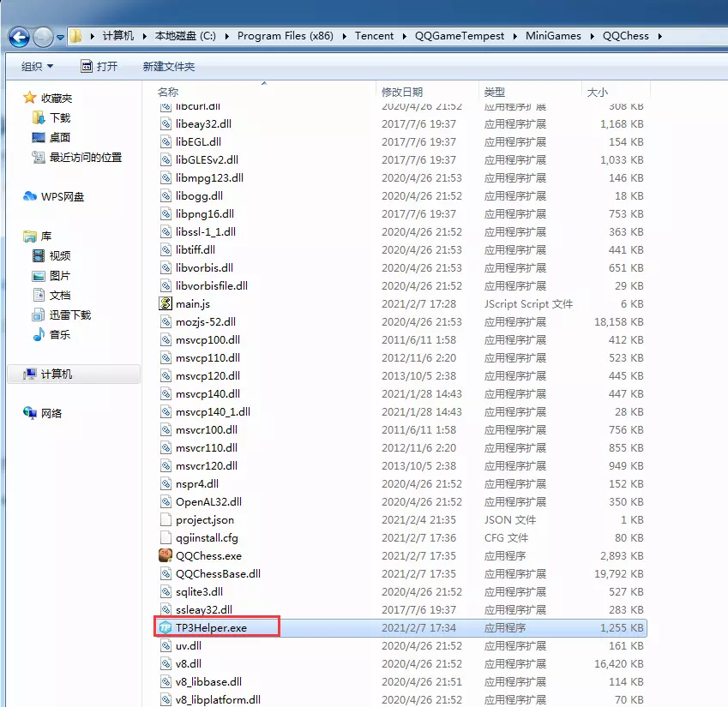Open the 组织 dropdown menu
Screen dimensions: 728x707
click(x=37, y=66)
